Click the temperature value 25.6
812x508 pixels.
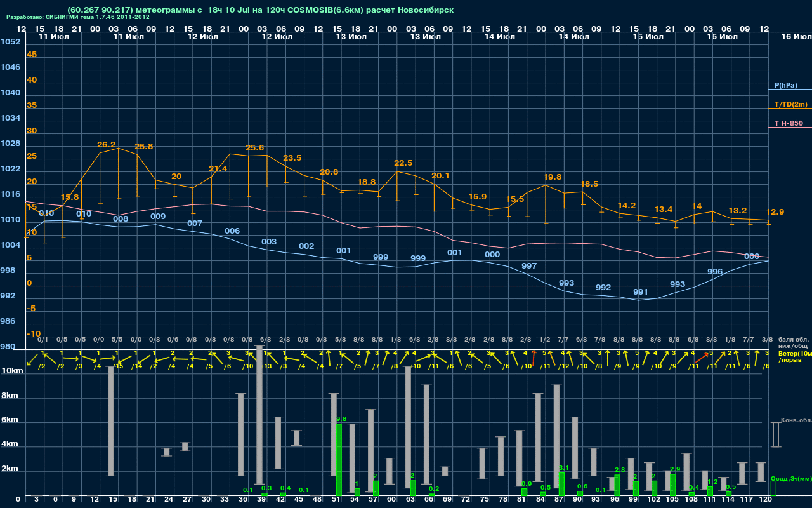254,147
